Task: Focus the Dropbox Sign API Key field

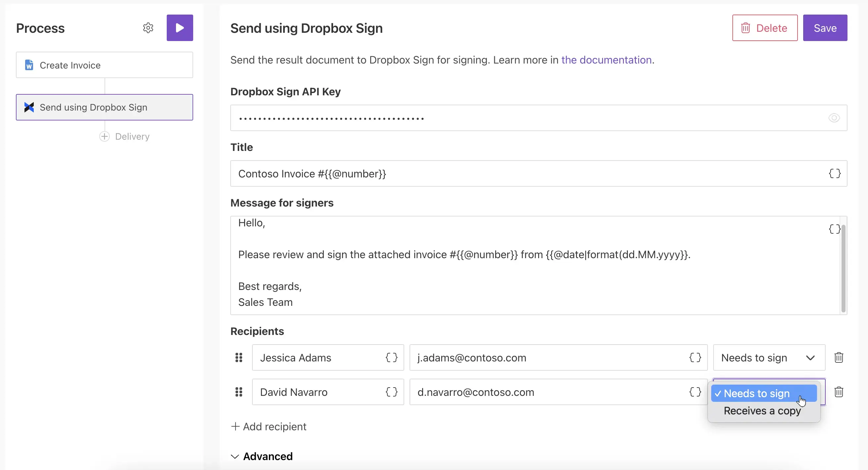Action: [x=539, y=118]
